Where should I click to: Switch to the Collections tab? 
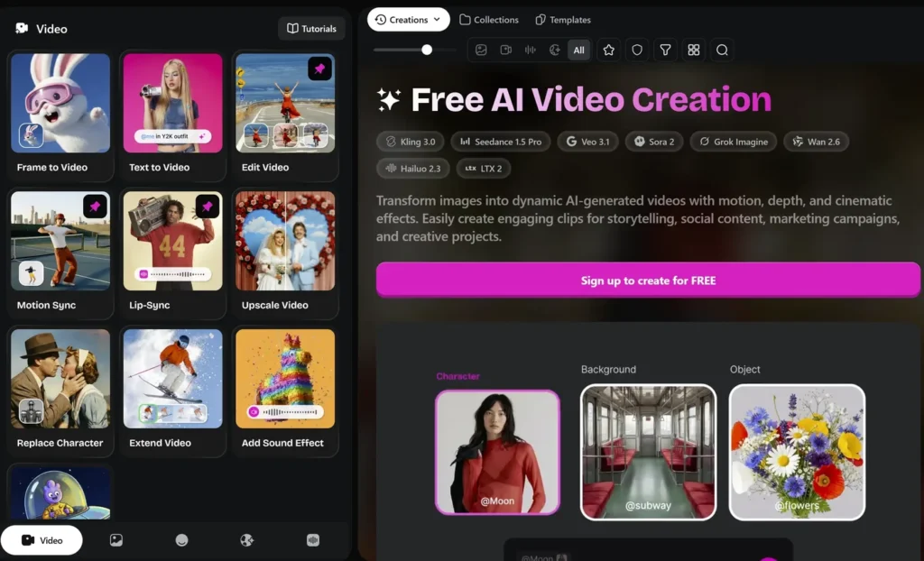489,20
